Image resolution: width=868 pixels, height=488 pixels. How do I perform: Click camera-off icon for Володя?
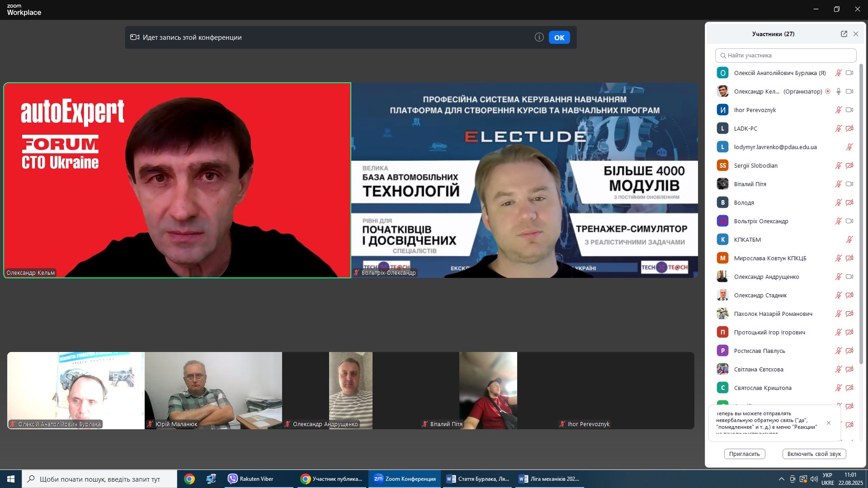pos(849,202)
